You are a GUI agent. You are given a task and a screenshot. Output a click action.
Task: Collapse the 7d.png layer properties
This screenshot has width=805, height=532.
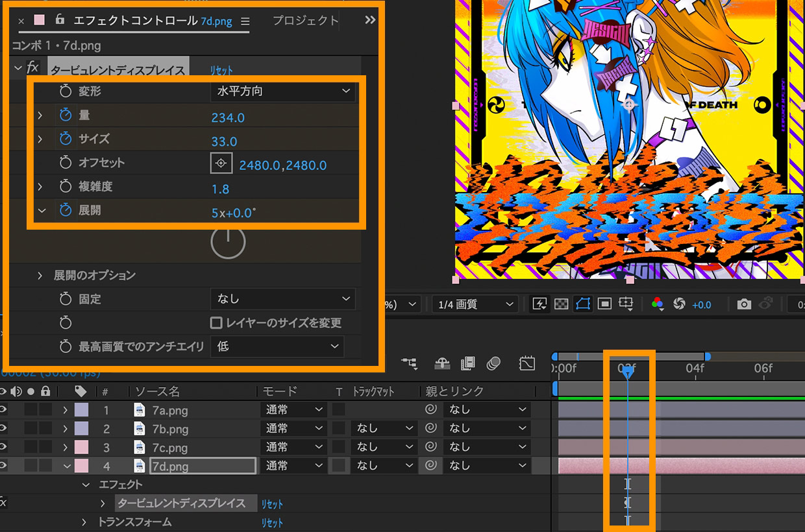pyautogui.click(x=66, y=466)
